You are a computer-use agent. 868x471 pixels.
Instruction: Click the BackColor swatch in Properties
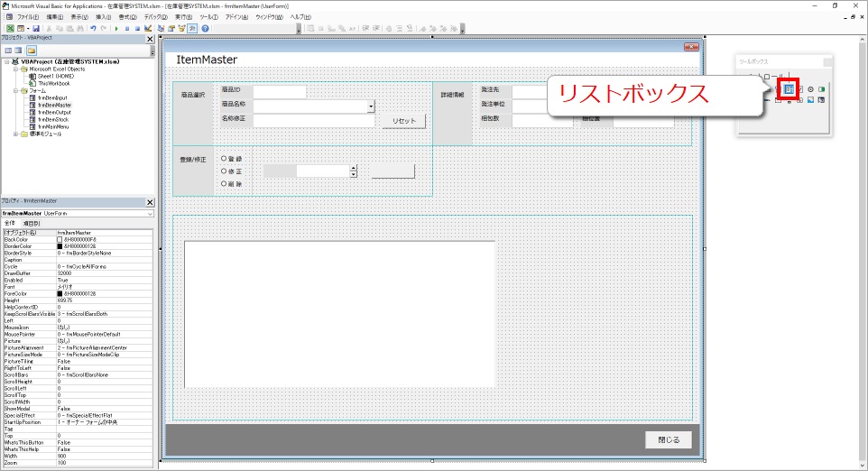point(60,240)
